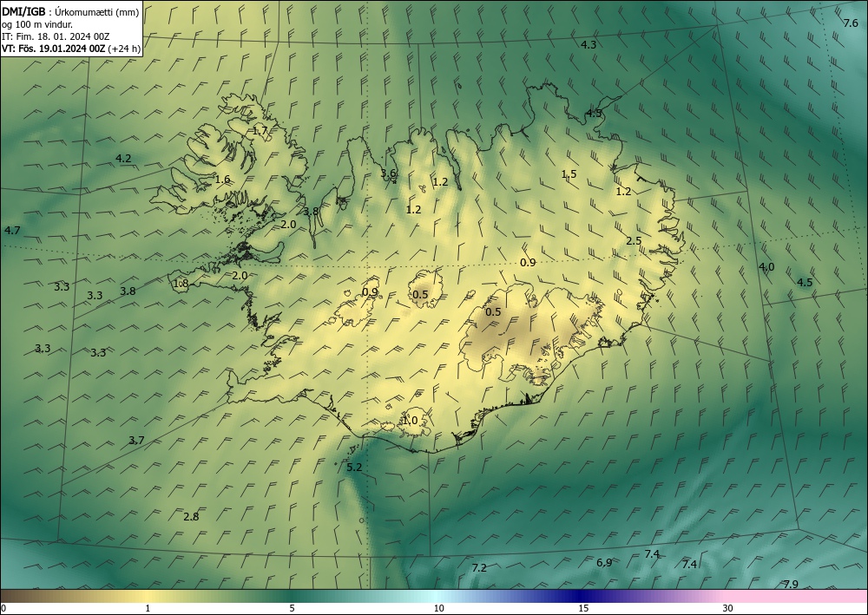Click the 1.0 value on the southern glacier
Viewport: 868px width, 615px height.
pyautogui.click(x=411, y=421)
